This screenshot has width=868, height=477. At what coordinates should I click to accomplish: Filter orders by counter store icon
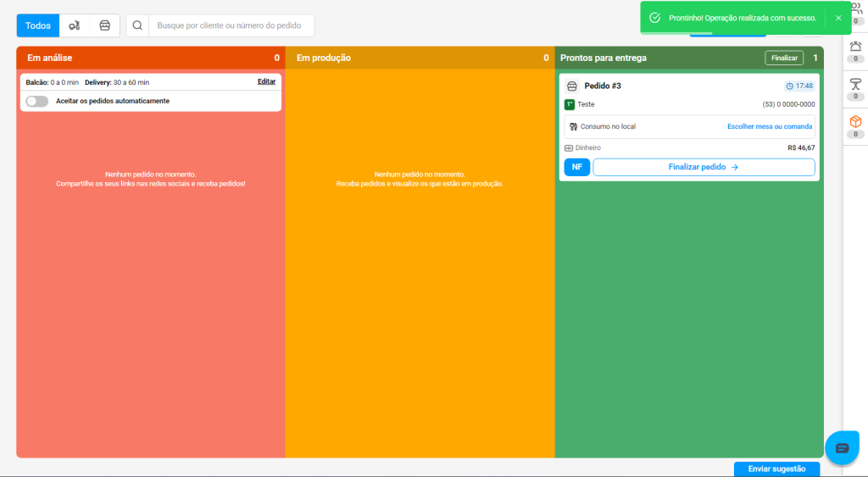[104, 25]
